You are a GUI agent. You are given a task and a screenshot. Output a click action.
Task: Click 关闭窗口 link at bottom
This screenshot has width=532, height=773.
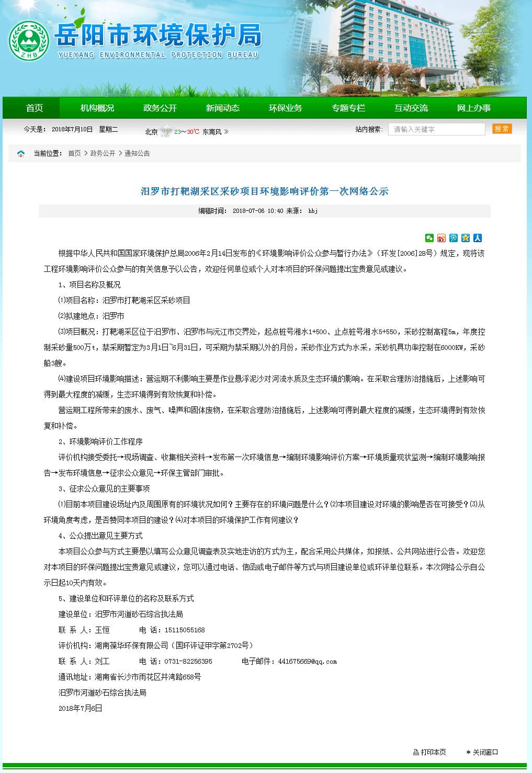click(485, 752)
